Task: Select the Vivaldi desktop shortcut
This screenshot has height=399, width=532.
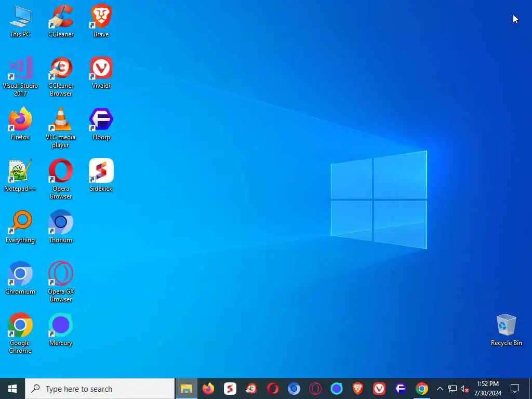Action: click(101, 73)
